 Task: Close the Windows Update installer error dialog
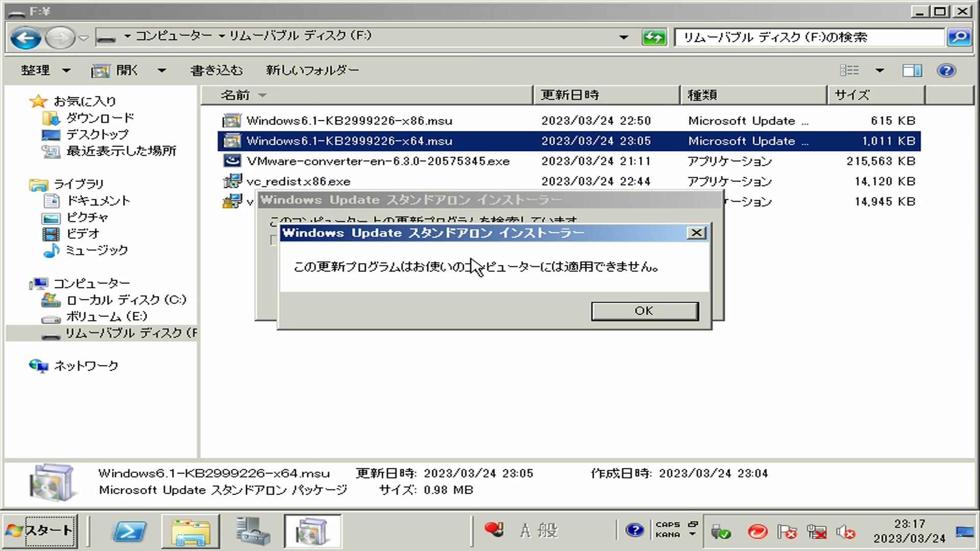[696, 233]
